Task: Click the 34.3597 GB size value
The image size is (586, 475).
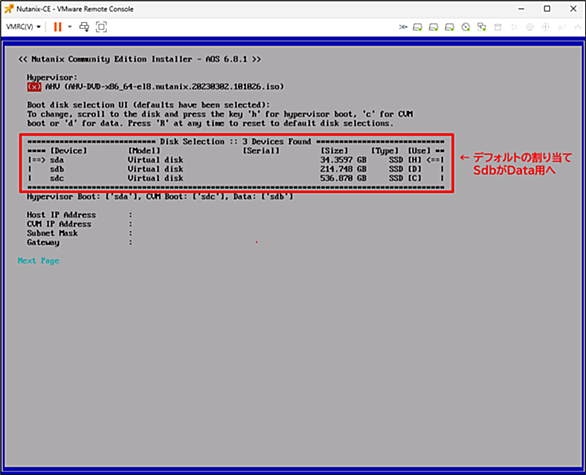Action: click(x=343, y=160)
